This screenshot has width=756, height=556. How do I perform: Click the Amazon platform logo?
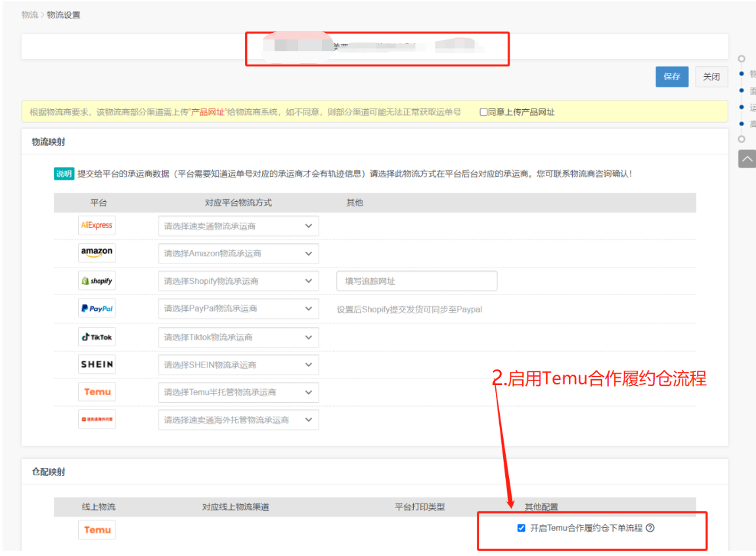coord(97,252)
